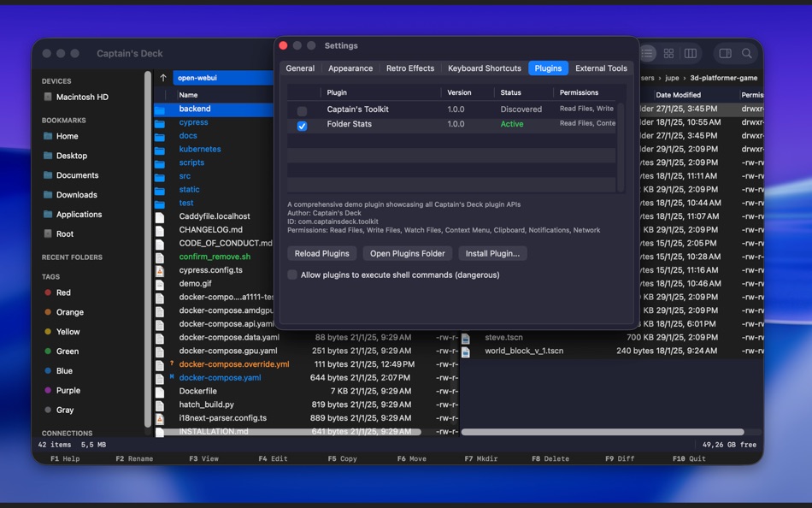This screenshot has height=508, width=812.
Task: Toggle the preview sidebar panel icon
Action: click(x=725, y=53)
